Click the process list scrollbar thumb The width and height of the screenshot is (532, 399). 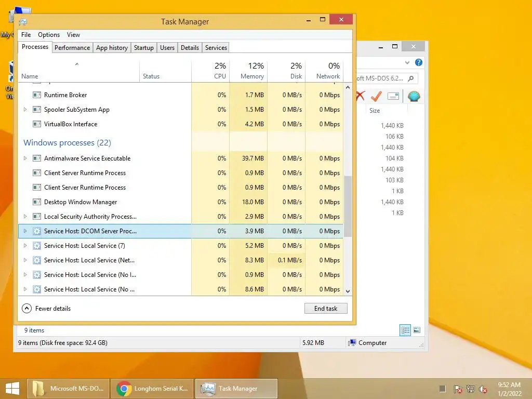348,207
